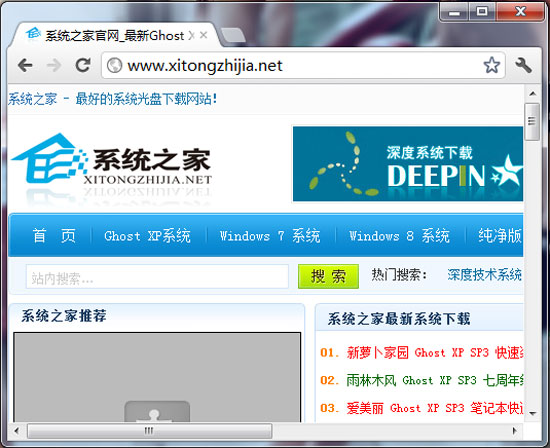The image size is (550, 448).
Task: Bookmark this page with the star icon
Action: [491, 65]
